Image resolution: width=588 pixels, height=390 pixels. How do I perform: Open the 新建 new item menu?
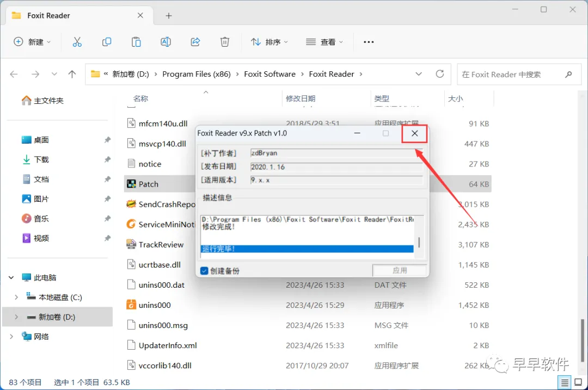pyautogui.click(x=32, y=42)
